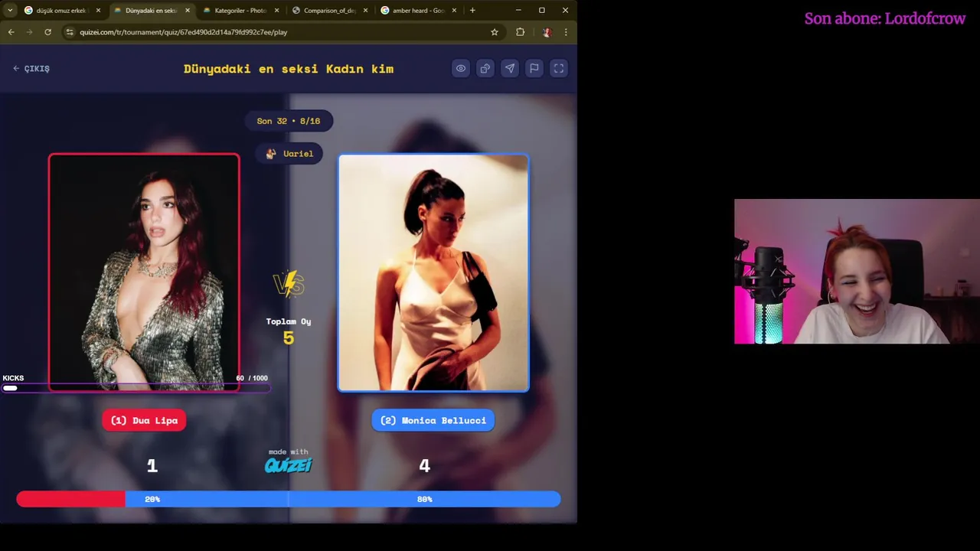Screen dimensions: 980x551
Task: Click Dua Lipa's vote count 1
Action: coord(152,465)
